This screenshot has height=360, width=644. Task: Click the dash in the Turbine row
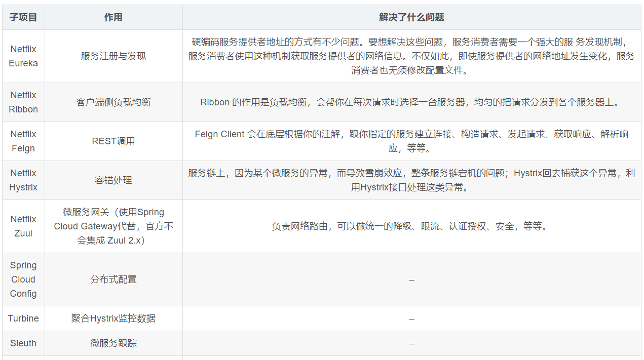click(x=411, y=318)
